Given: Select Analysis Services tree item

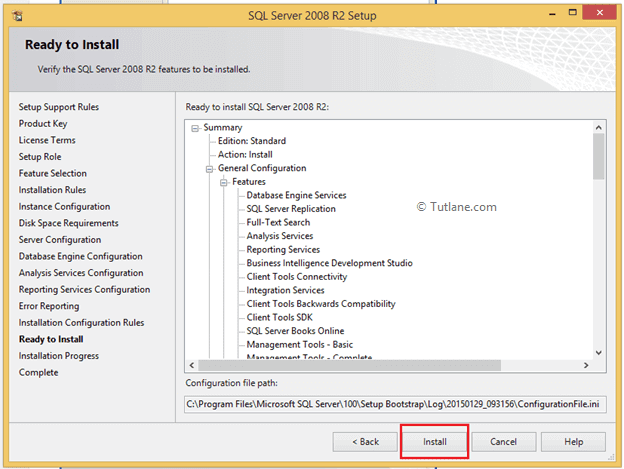Looking at the screenshot, I should click(x=280, y=236).
